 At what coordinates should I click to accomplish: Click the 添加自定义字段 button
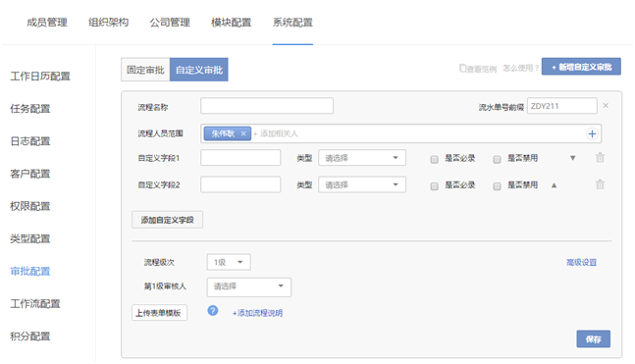coord(167,220)
